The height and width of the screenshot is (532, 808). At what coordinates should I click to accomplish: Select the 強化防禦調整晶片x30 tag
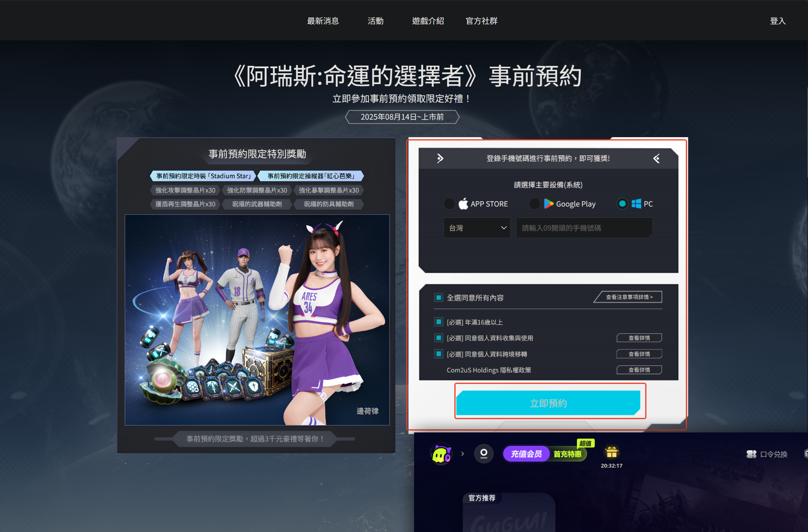point(257,190)
